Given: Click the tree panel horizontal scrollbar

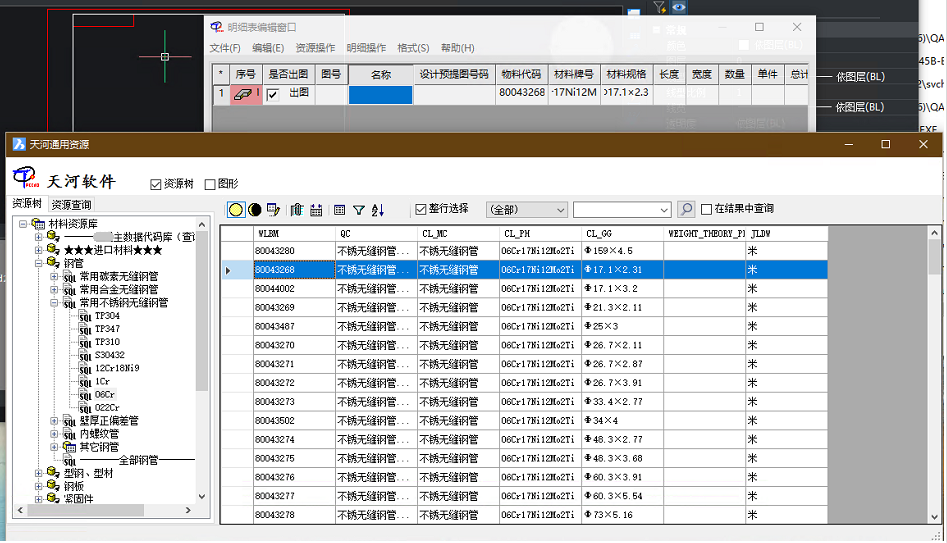Looking at the screenshot, I should (104, 510).
